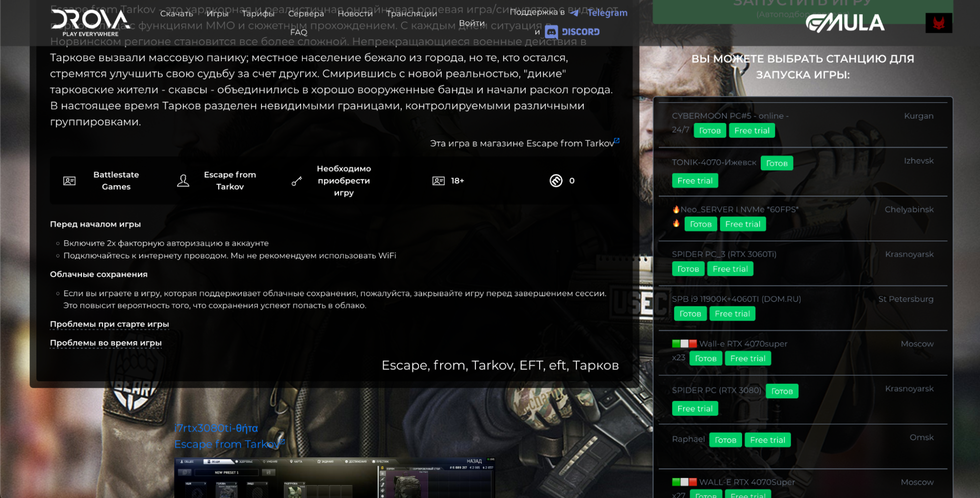Expand Проблемы во время игры section

(106, 343)
